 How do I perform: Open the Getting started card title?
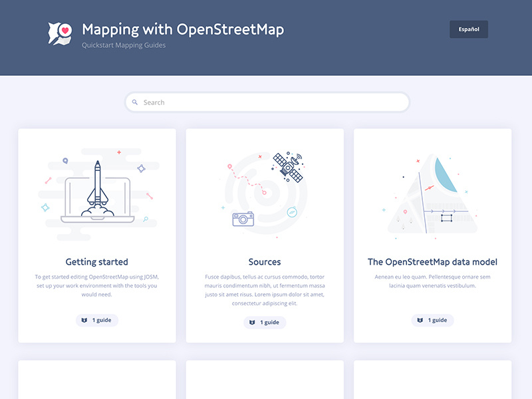tap(96, 262)
